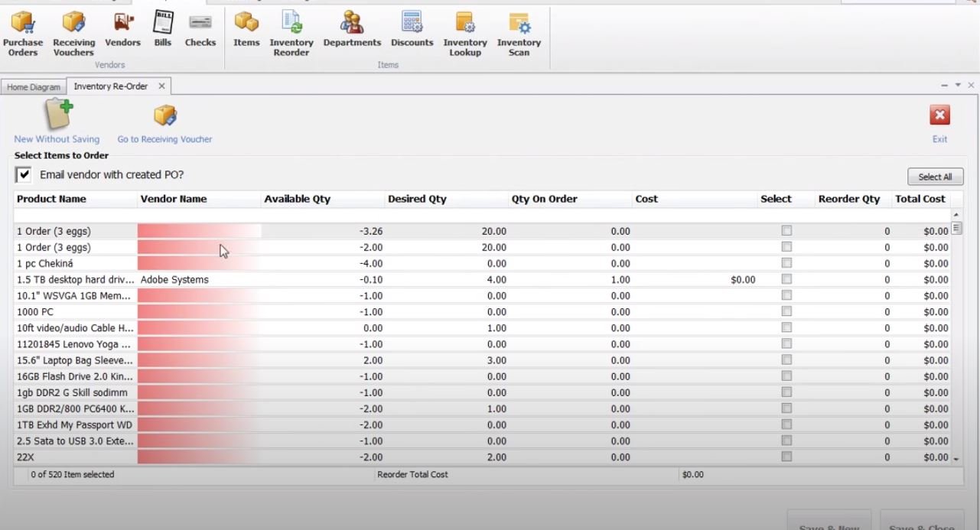Select the 10ft video/audio Cable row
Viewport: 980px width, 530px height.
coord(482,328)
